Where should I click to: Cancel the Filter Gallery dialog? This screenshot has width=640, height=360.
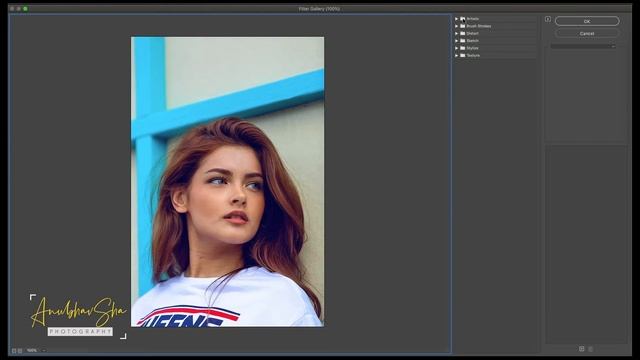point(587,33)
